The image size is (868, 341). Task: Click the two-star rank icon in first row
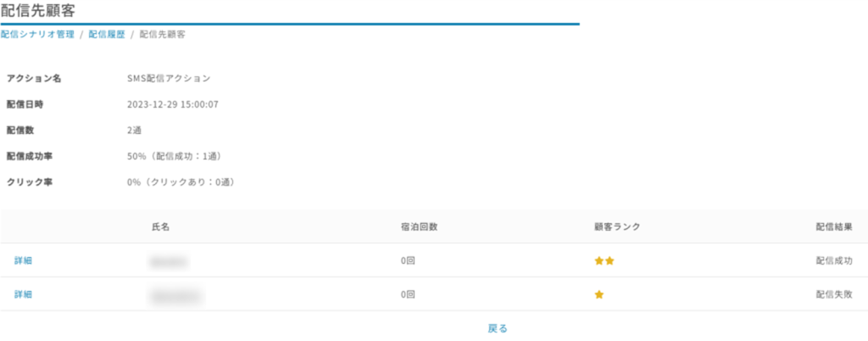tap(604, 260)
